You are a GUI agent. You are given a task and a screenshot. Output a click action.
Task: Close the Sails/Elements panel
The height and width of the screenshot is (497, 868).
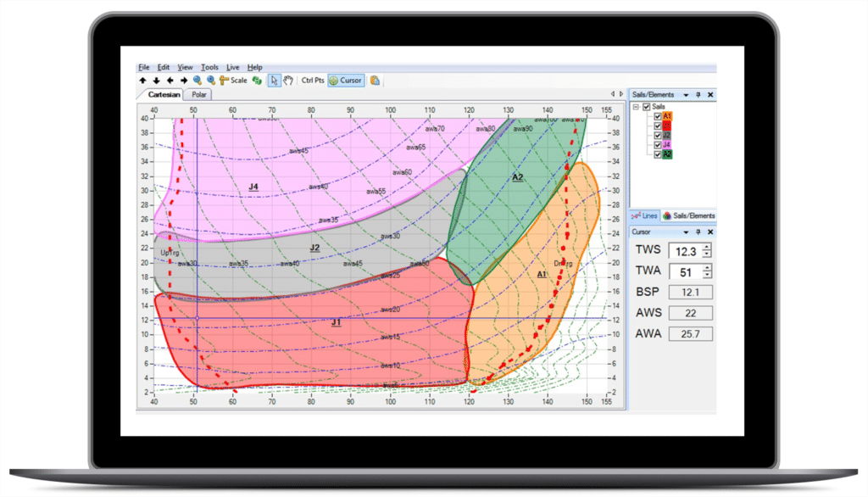[x=710, y=95]
